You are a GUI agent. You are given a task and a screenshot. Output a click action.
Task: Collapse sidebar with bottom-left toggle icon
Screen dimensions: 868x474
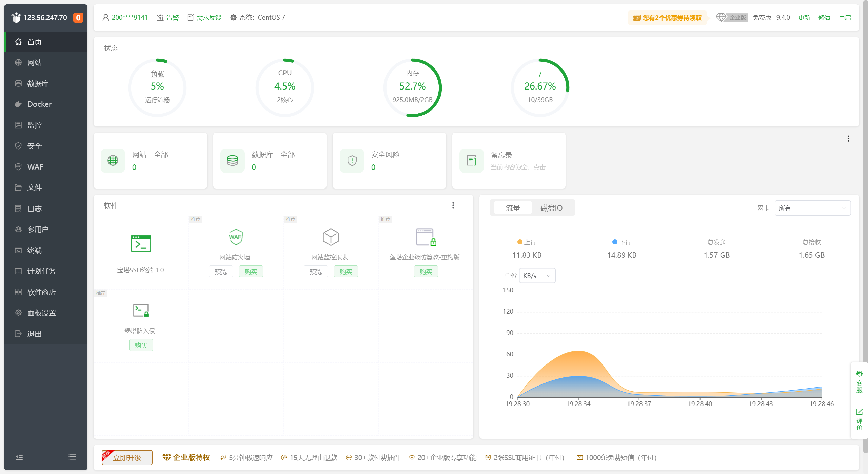(19, 457)
